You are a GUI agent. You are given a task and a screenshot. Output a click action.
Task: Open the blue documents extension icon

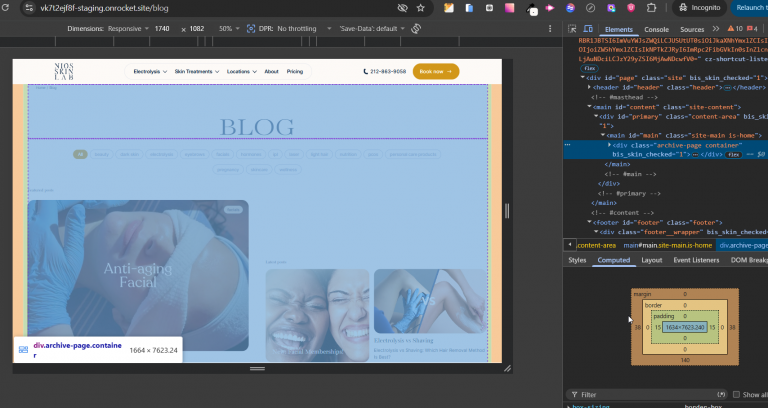tap(469, 8)
